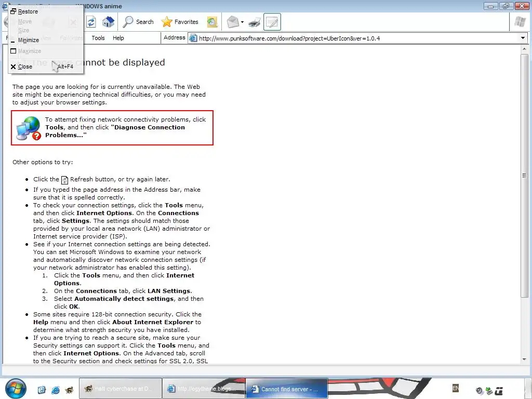Click the restore-down button in the title bar
Viewport: 532px width, 399px height.
(506, 6)
